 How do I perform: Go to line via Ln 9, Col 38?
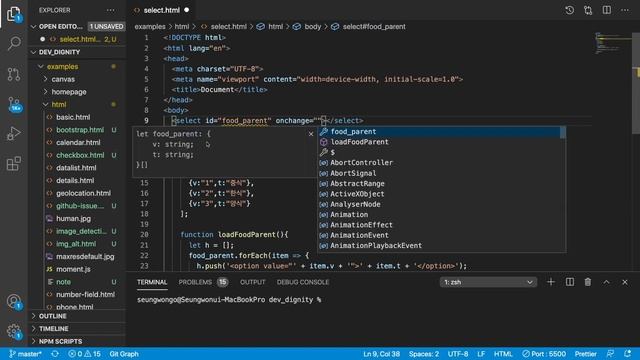[382, 354]
